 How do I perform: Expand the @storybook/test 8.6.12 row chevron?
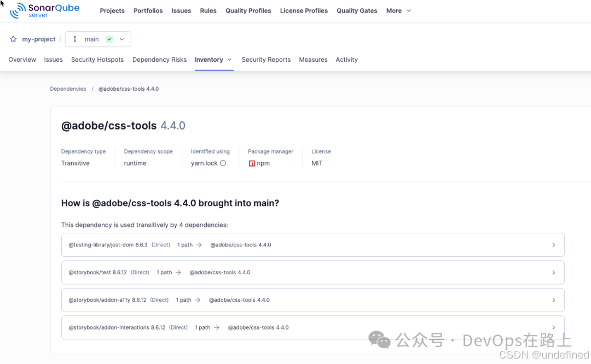pos(553,272)
